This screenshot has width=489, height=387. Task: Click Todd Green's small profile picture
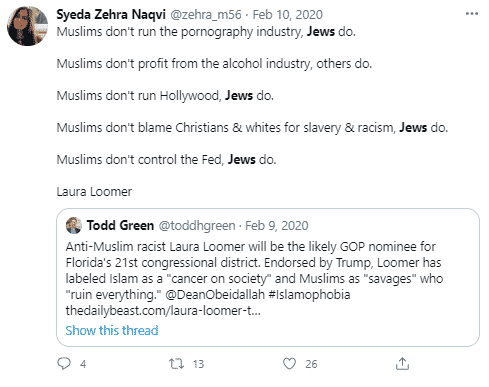[74, 225]
